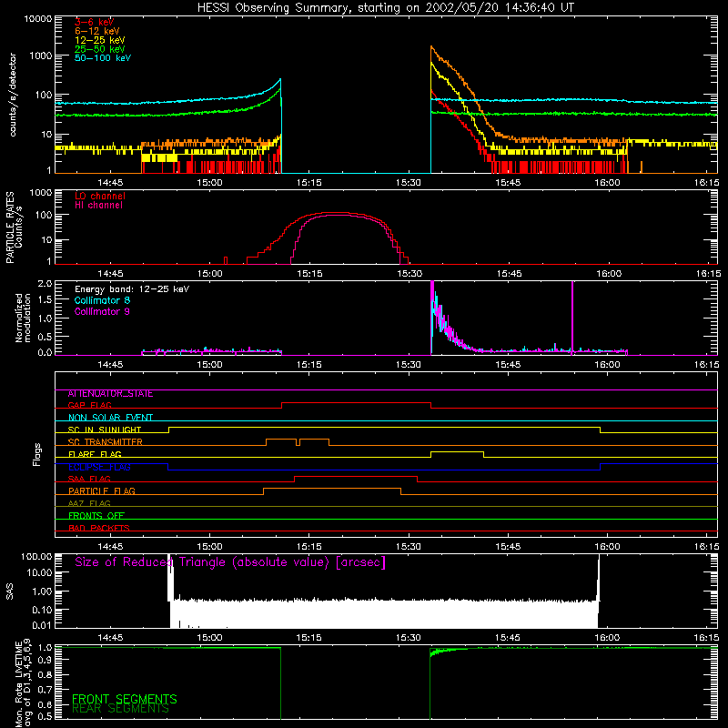Click the raised PARTICLE_FLAG step segment
This screenshot has width=728, height=728.
click(332, 489)
